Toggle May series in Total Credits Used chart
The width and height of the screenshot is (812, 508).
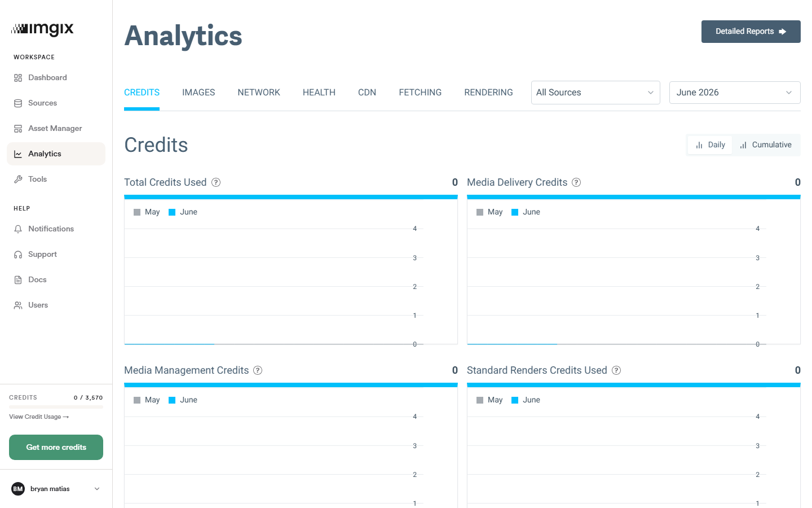[x=147, y=212]
